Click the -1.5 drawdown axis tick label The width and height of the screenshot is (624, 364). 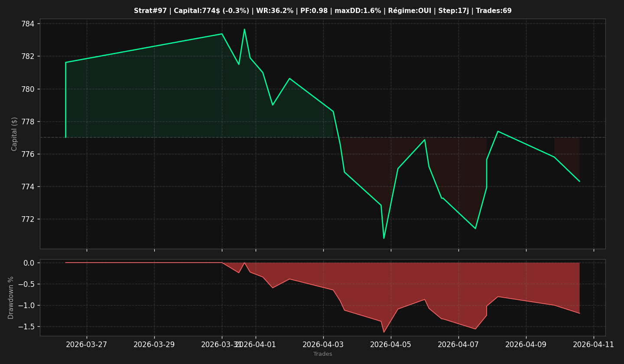(26, 327)
